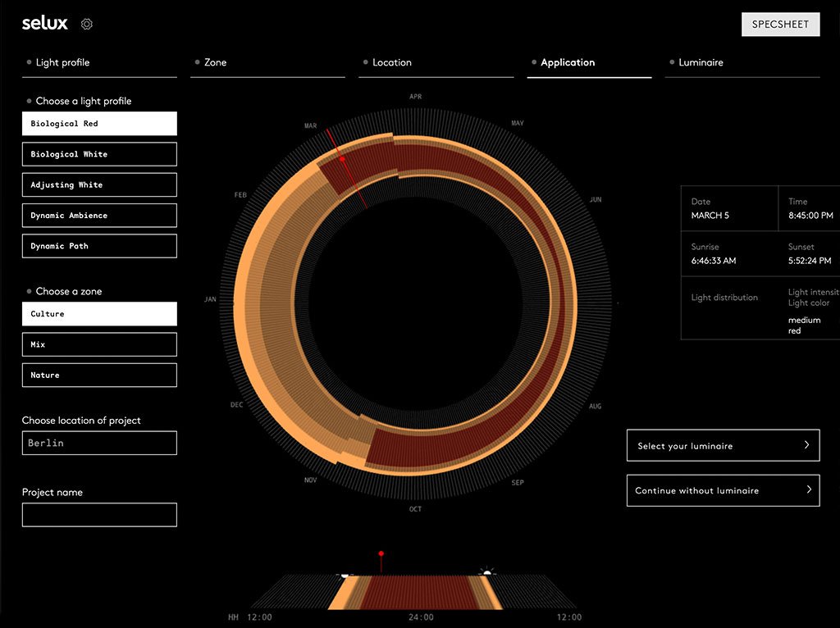Enable the Dynamic Path profile
The height and width of the screenshot is (628, 840).
(98, 245)
